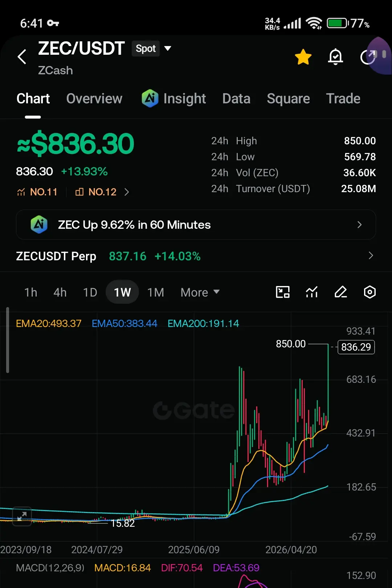Open the More timeframes dropdown
392x588 pixels.
(200, 292)
